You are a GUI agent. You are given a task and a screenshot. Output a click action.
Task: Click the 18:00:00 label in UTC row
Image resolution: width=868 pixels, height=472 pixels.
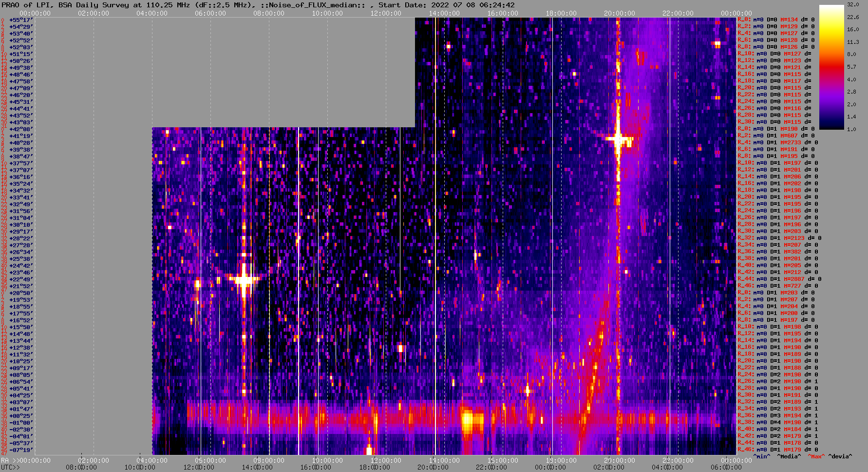(x=374, y=467)
